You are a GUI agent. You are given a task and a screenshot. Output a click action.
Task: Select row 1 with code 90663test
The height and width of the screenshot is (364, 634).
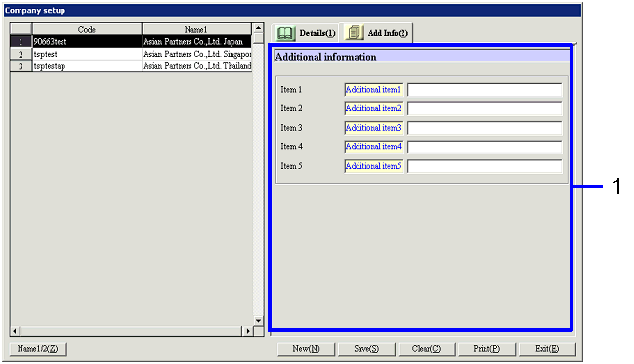[x=131, y=42]
